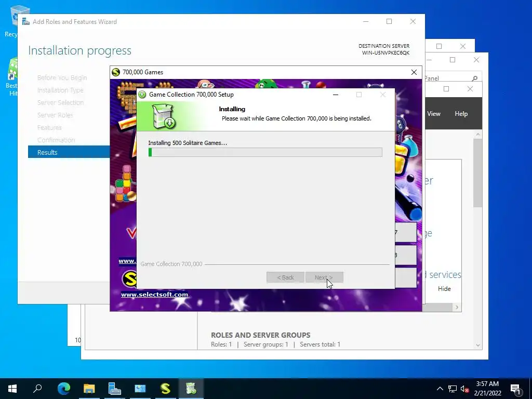Switch to Game Collection setup taskbar icon
The width and height of the screenshot is (532, 399).
pos(191,389)
